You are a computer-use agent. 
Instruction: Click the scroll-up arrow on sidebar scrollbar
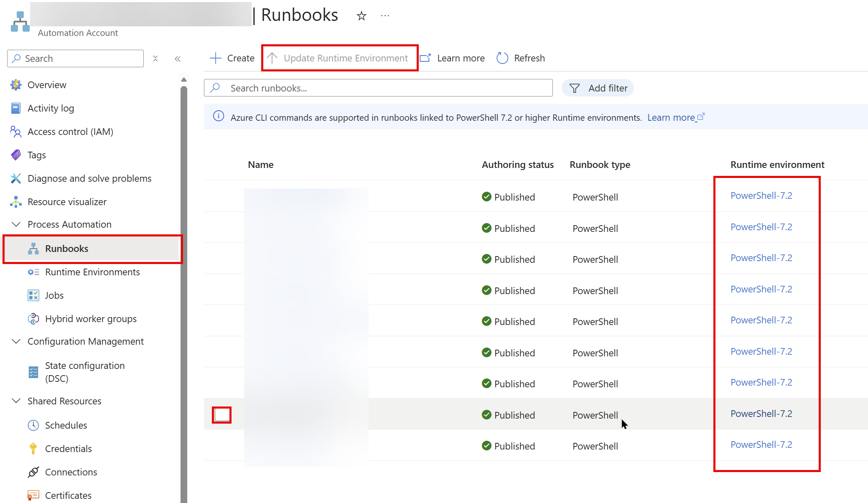[183, 79]
